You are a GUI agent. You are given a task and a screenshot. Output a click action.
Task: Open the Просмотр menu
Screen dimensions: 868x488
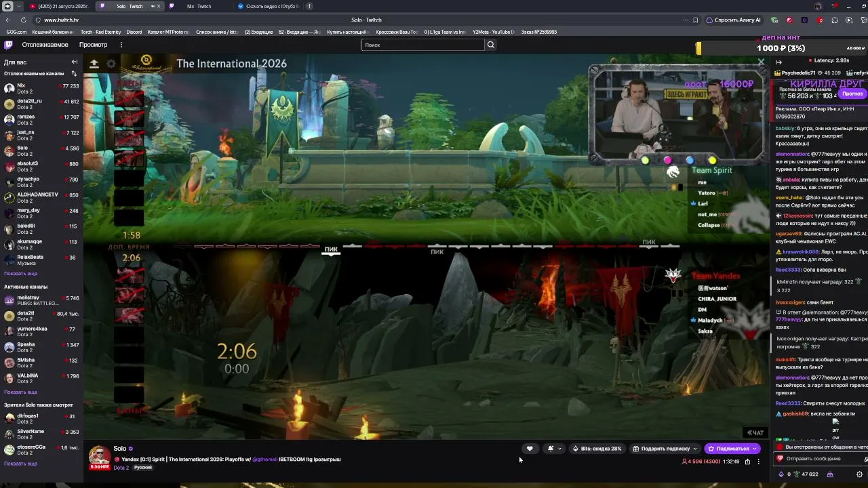93,45
